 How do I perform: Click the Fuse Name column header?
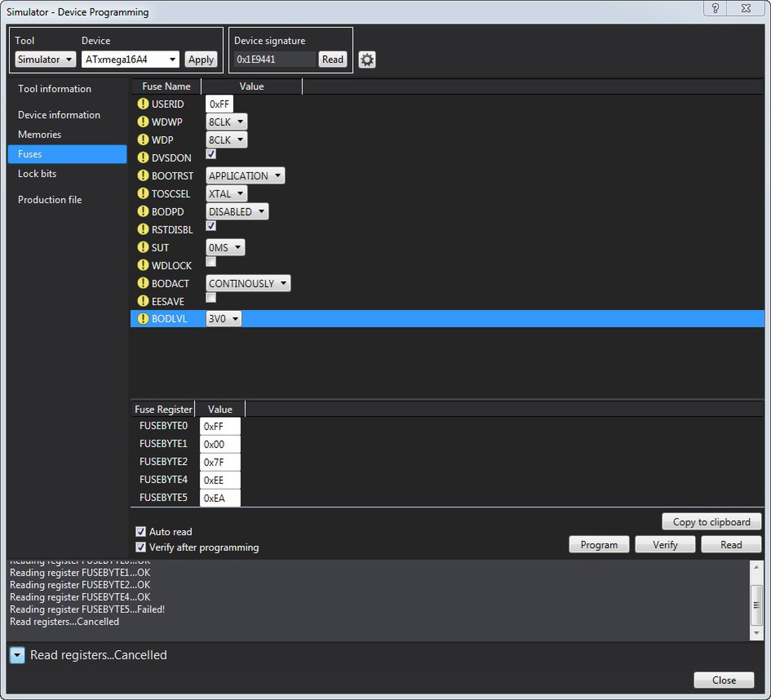click(166, 86)
